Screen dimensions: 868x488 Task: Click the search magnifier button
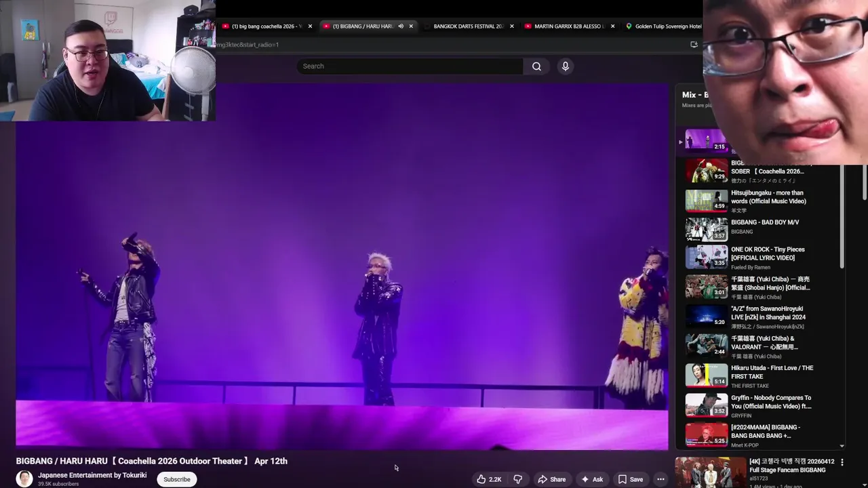(x=536, y=66)
